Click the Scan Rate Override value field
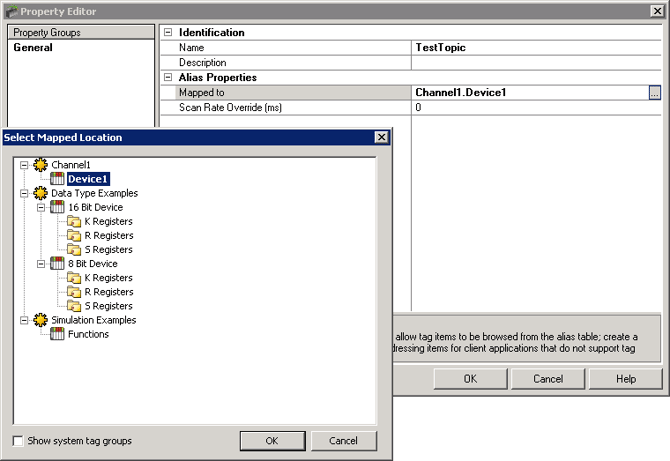Viewport: 670px width, 461px height. pos(530,107)
